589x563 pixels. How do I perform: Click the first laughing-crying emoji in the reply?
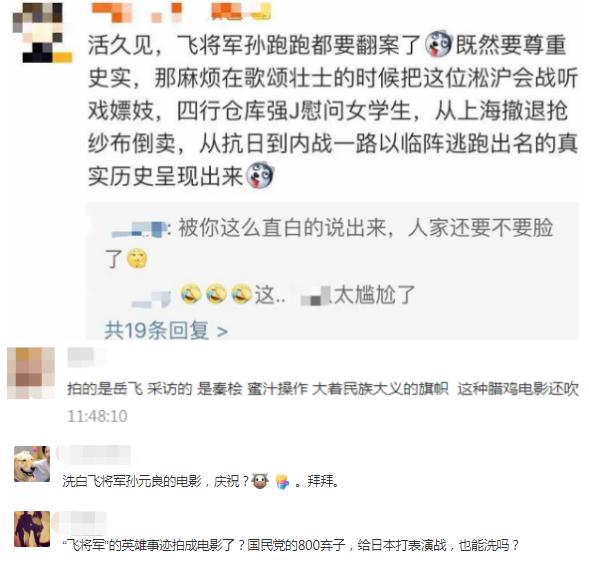[x=190, y=294]
